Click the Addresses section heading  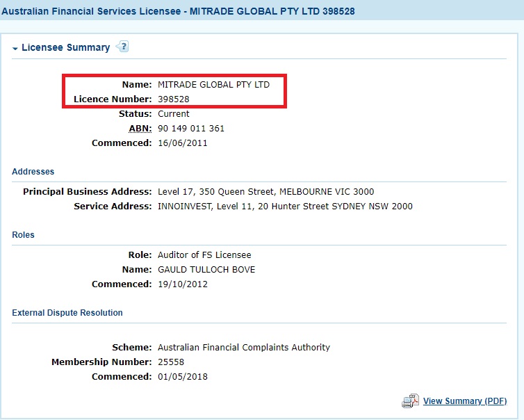click(x=33, y=172)
